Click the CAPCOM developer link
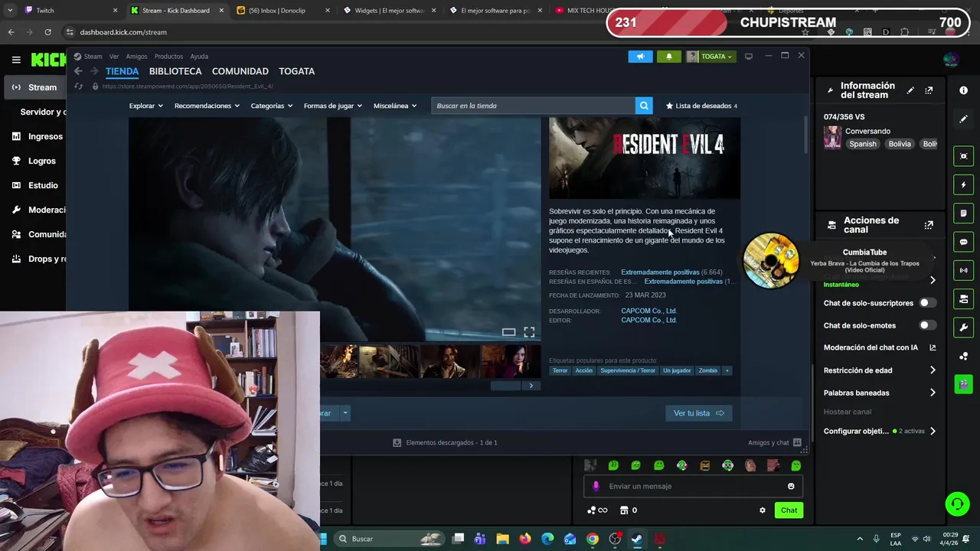The image size is (980, 551). pyautogui.click(x=648, y=311)
